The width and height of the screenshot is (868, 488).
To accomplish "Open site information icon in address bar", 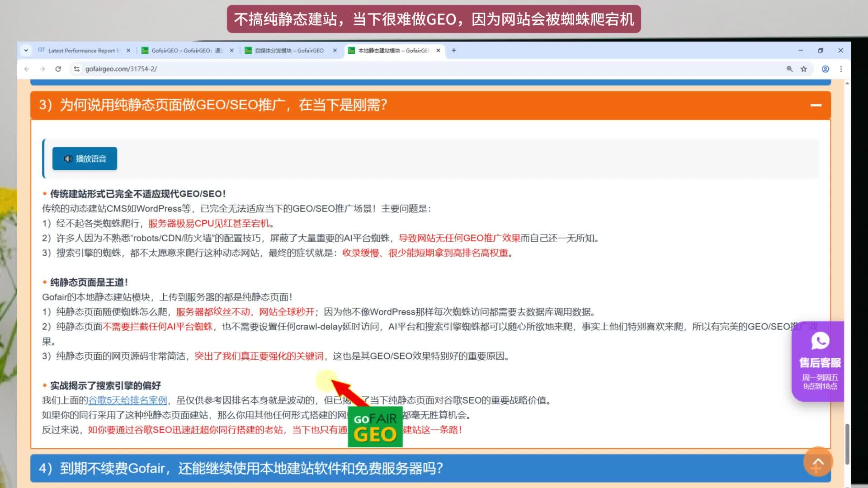I will [77, 69].
